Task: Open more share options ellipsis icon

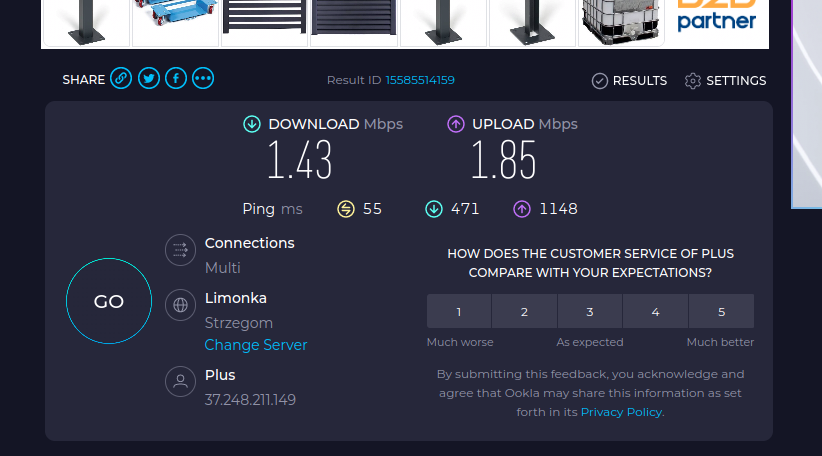Action: point(203,79)
